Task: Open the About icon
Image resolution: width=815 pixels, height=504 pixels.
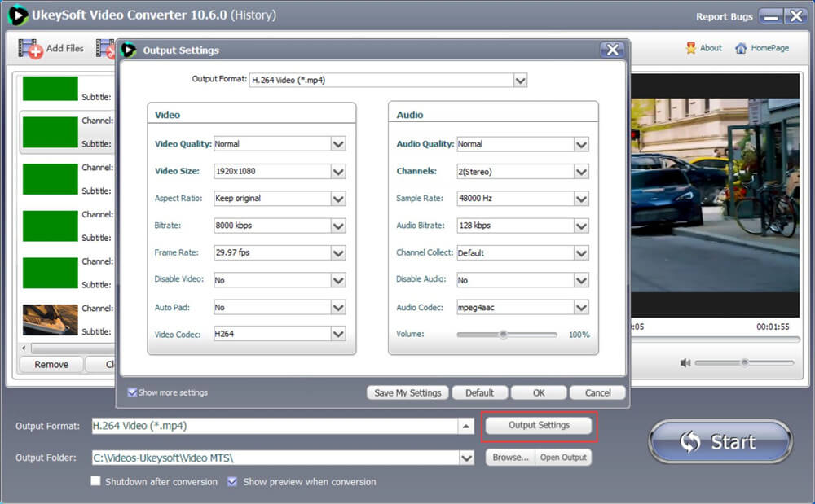Action: point(691,48)
